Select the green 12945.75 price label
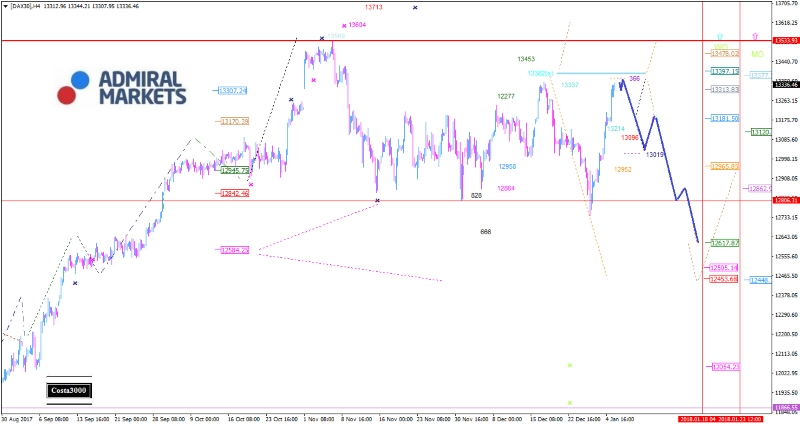Image resolution: width=800 pixels, height=426 pixels. tap(234, 170)
